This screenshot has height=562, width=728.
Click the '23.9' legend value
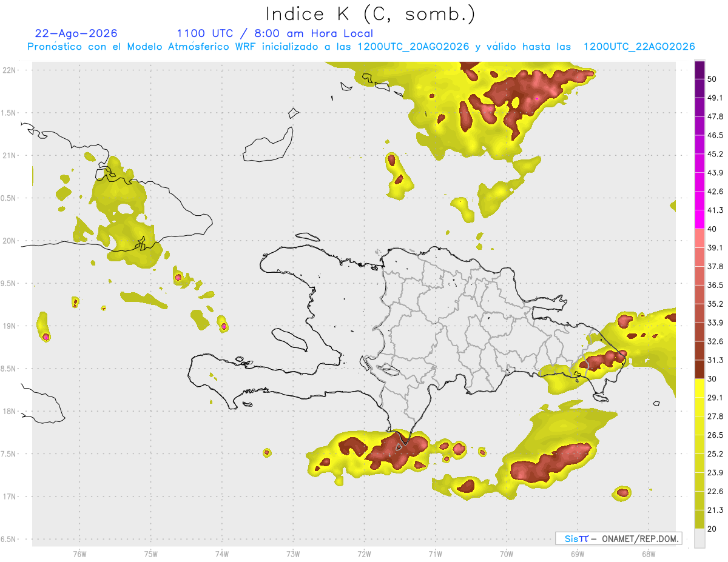coord(715,473)
